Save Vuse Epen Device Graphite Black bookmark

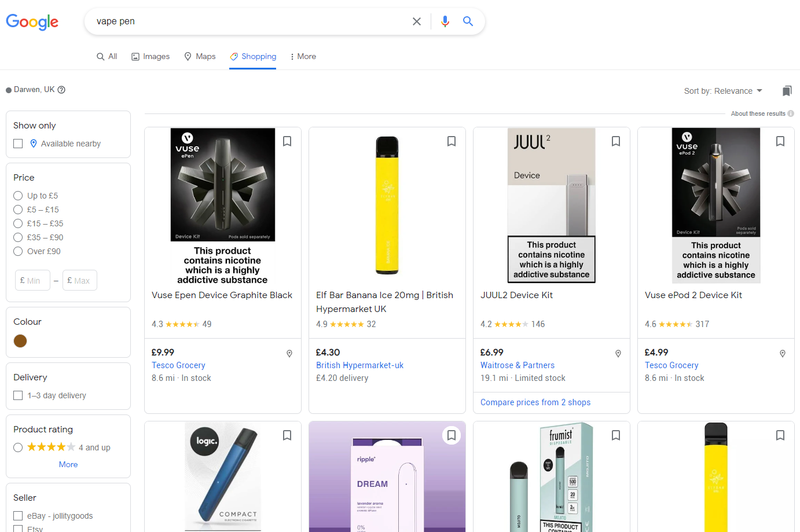(x=287, y=141)
